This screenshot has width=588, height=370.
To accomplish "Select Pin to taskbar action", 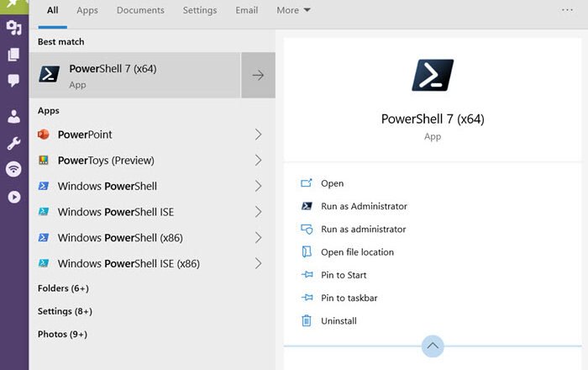I will click(x=349, y=298).
